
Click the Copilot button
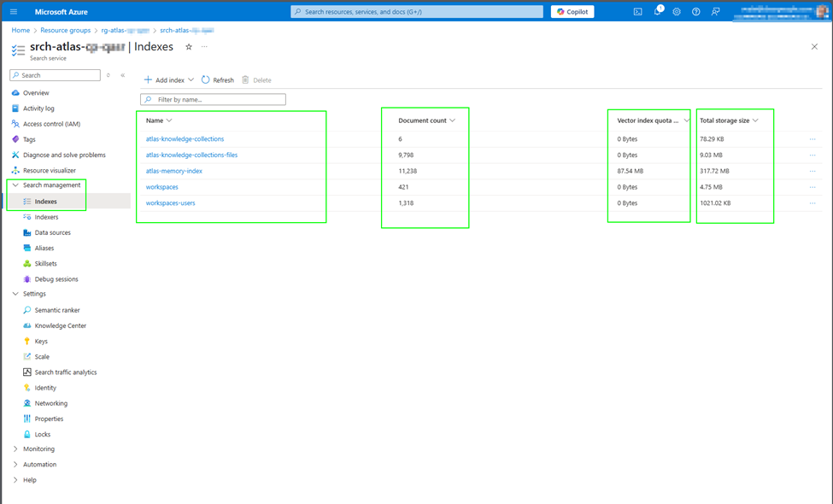[572, 12]
